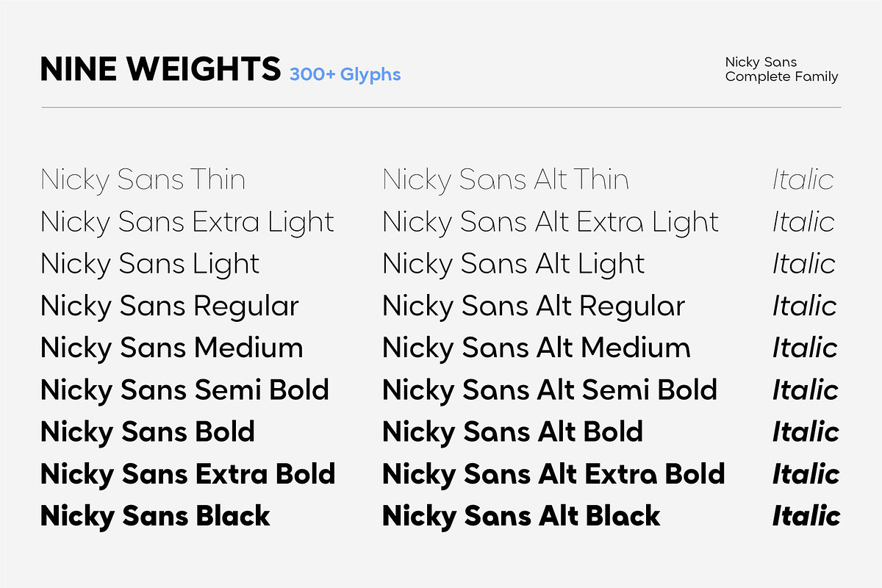
Task: Select the Nicky Sans Complete Family label
Action: (781, 69)
